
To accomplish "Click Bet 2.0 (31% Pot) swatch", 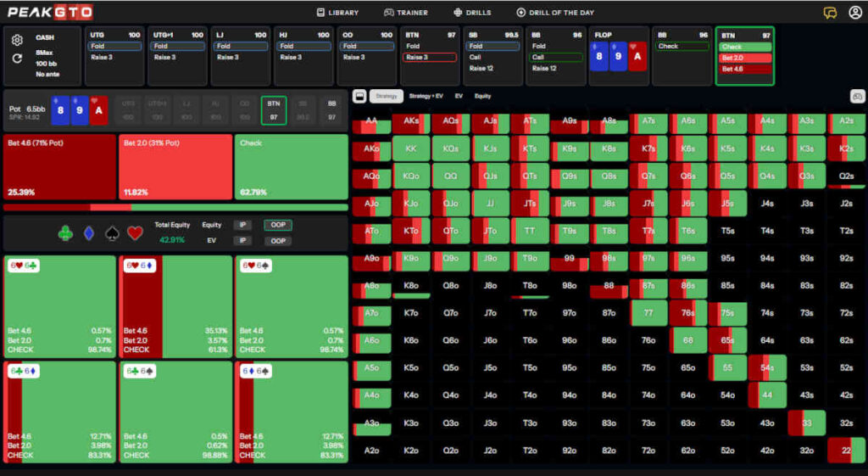I will (x=175, y=167).
